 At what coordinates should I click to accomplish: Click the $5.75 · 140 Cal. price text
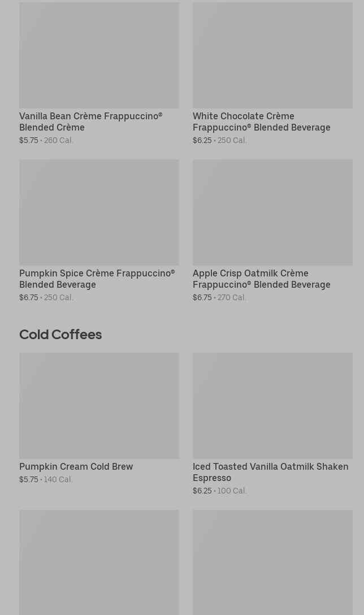click(x=46, y=480)
